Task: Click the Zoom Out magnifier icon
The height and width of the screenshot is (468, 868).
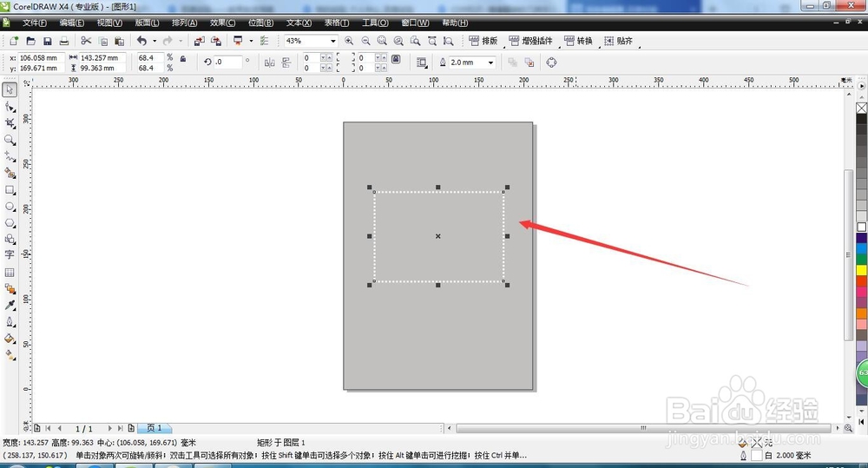Action: [366, 41]
